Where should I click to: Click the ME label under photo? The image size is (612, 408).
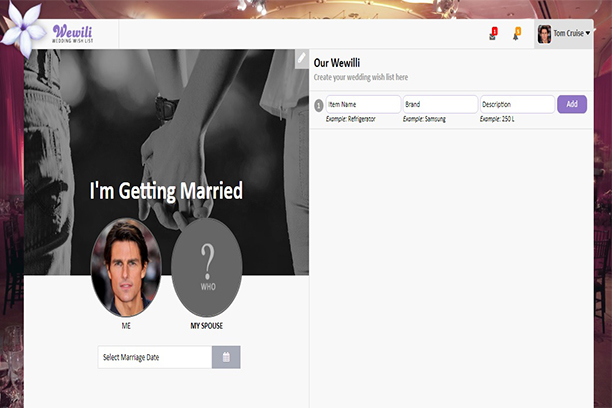click(126, 326)
